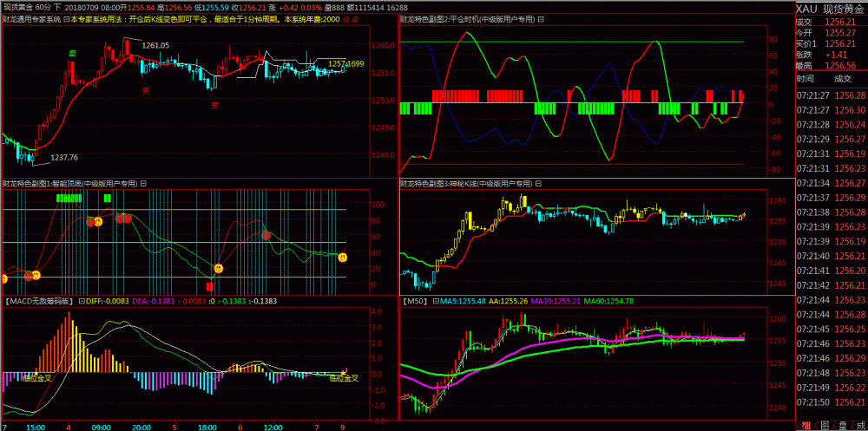The width and height of the screenshot is (868, 431).
Task: Click the DIFF:-0.0083 value
Action: pyautogui.click(x=108, y=301)
